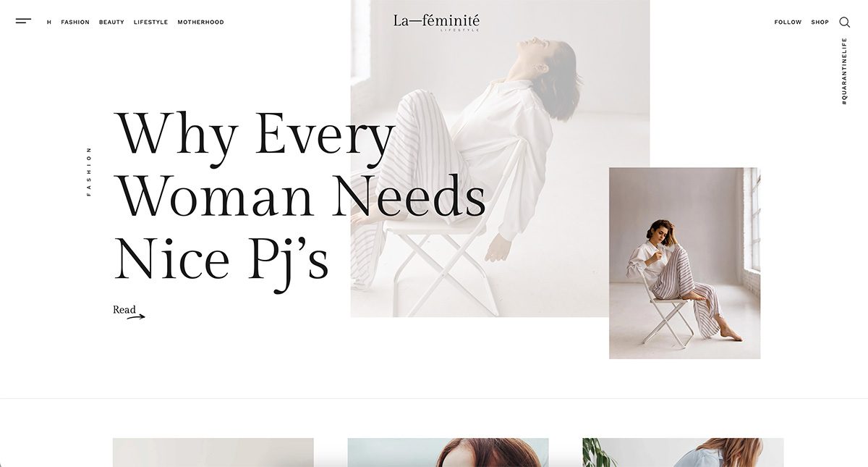This screenshot has height=467, width=868.
Task: Open the article thumbnail with green plant
Action: (x=683, y=453)
